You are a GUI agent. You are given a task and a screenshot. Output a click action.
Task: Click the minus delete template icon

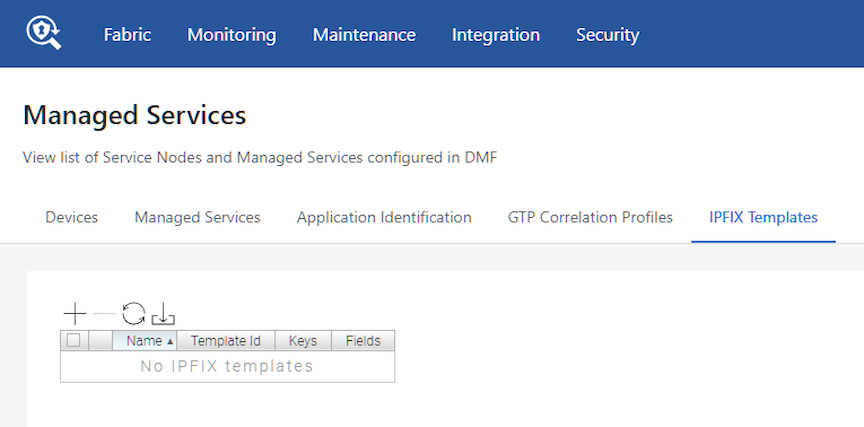point(104,314)
